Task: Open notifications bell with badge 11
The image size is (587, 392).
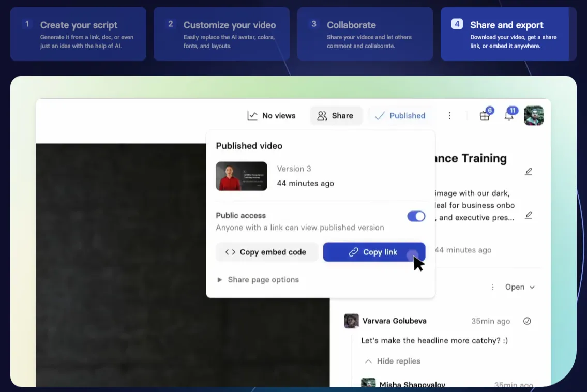Action: [x=510, y=115]
